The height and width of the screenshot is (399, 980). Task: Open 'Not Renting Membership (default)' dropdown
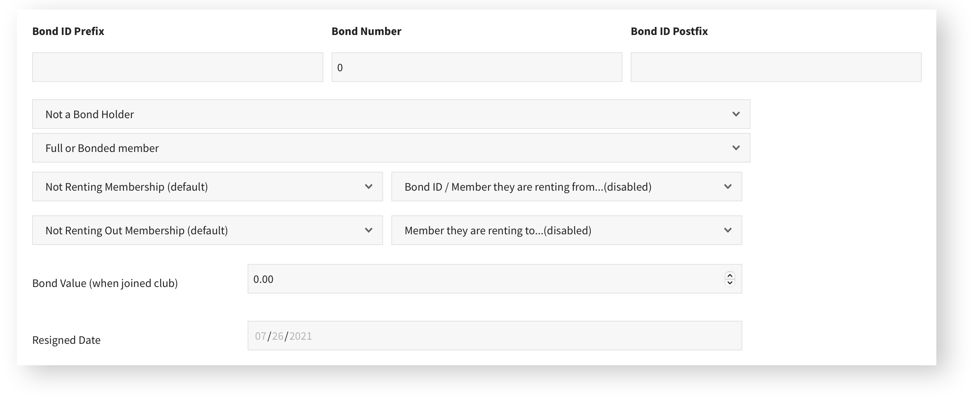pyautogui.click(x=207, y=187)
